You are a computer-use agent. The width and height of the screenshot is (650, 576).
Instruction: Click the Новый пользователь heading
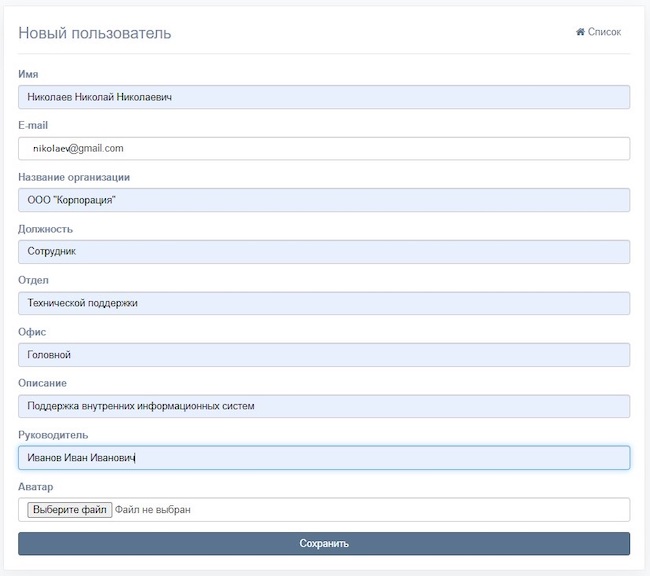click(x=95, y=33)
